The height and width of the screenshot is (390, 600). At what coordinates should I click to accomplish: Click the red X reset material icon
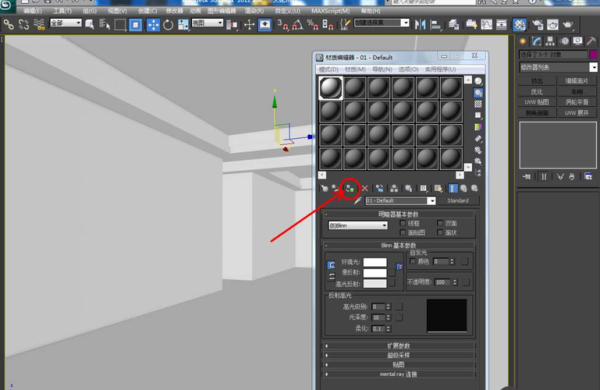coord(365,188)
